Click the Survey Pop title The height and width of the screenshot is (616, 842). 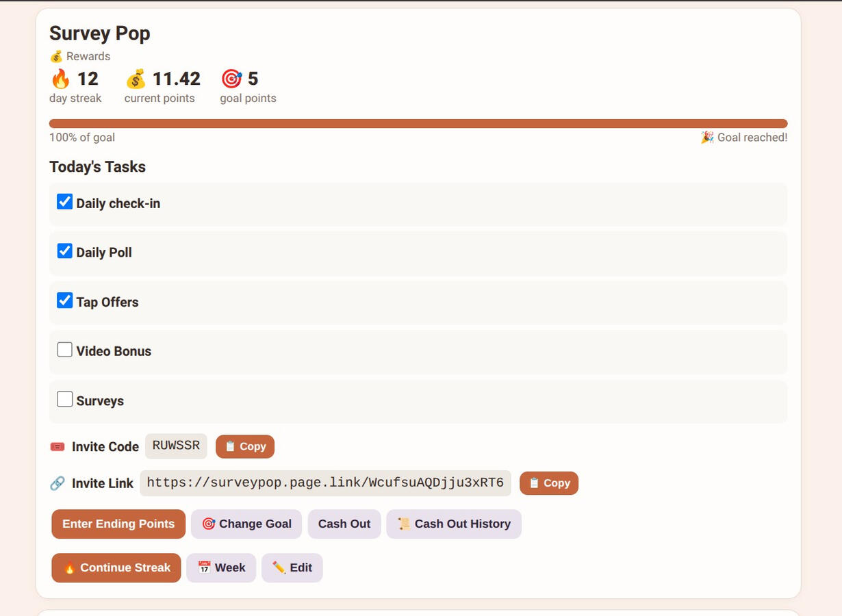(100, 34)
